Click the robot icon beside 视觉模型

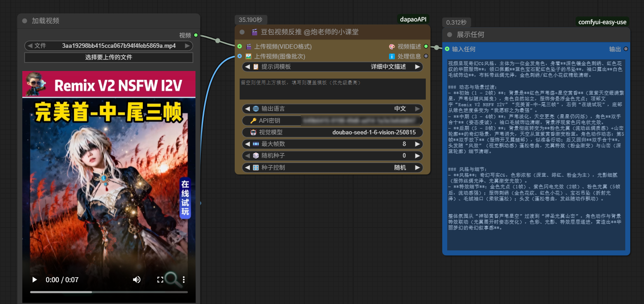tap(253, 133)
